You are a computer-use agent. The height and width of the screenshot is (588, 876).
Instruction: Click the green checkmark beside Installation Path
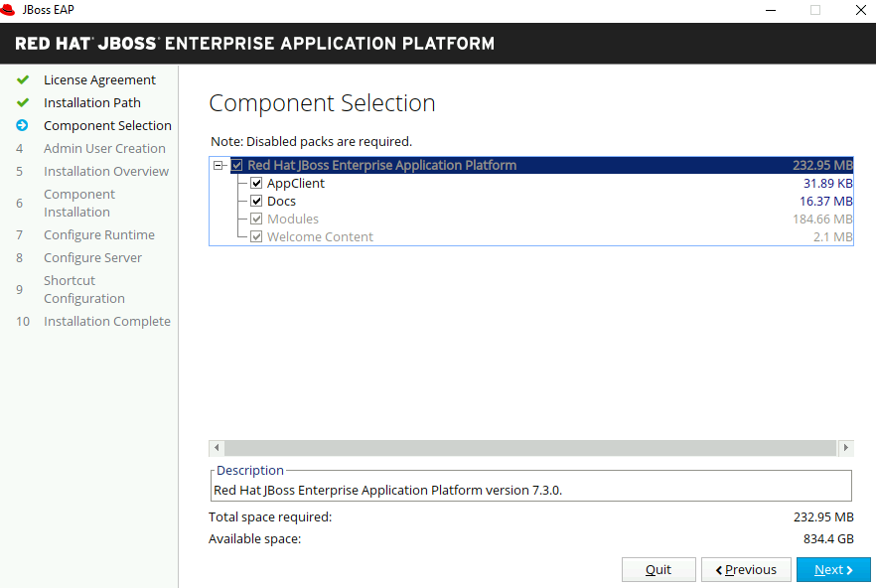(x=23, y=103)
